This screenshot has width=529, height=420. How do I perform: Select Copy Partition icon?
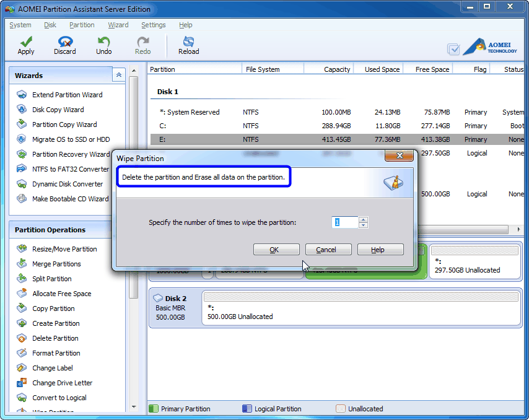pos(22,308)
